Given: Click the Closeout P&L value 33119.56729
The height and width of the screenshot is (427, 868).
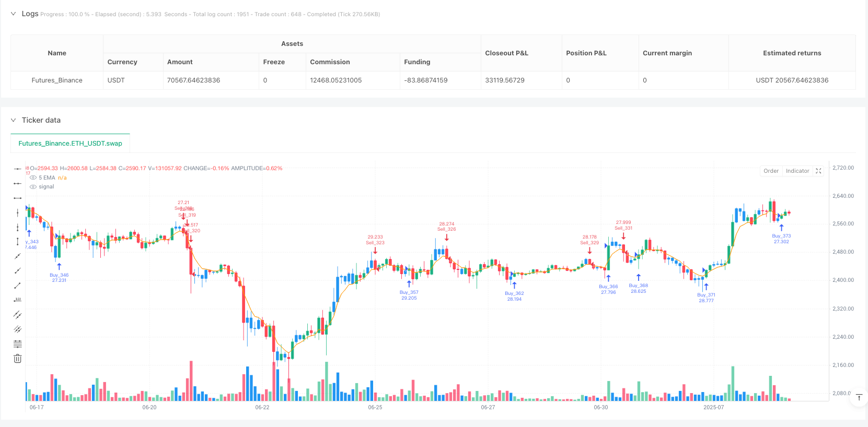Looking at the screenshot, I should click(505, 80).
